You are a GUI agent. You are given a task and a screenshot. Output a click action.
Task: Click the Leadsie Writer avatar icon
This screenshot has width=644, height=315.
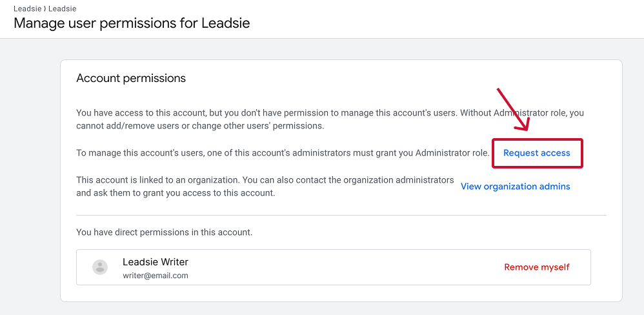100,267
